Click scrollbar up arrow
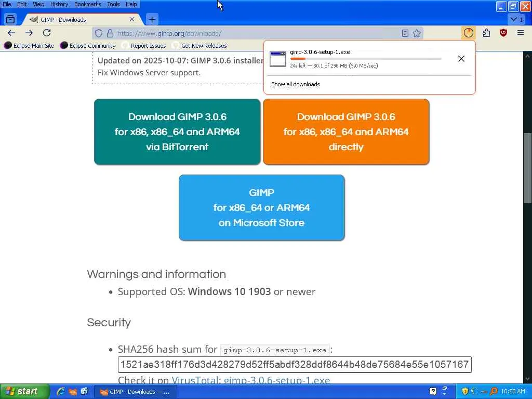The width and height of the screenshot is (532, 399). pos(528,56)
